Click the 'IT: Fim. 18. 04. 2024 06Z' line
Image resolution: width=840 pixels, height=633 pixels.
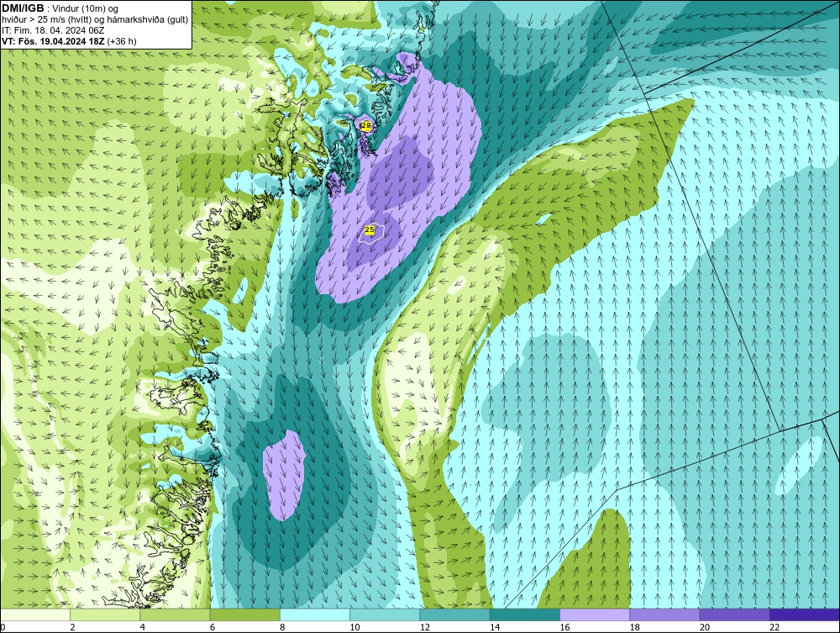point(53,30)
